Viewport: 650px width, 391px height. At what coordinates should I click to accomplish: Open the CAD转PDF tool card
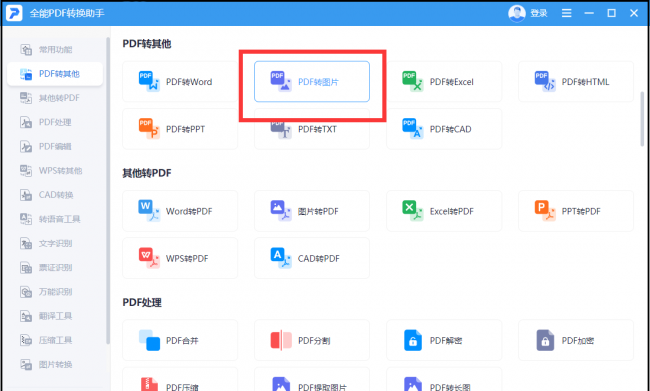(x=312, y=258)
